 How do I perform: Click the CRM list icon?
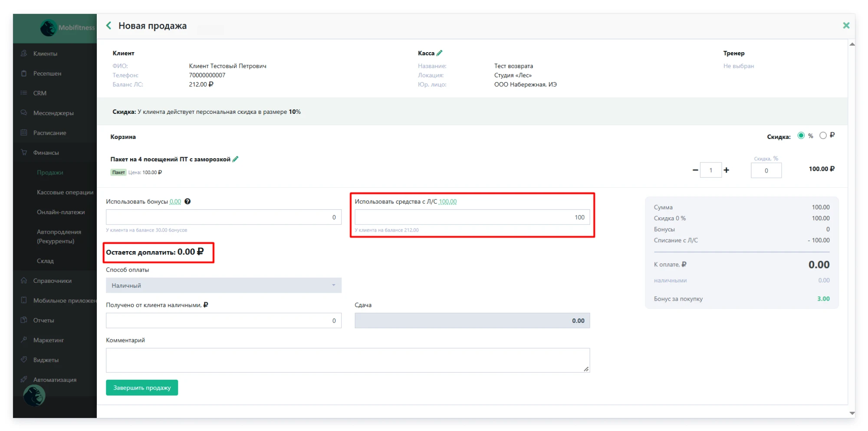[x=24, y=93]
